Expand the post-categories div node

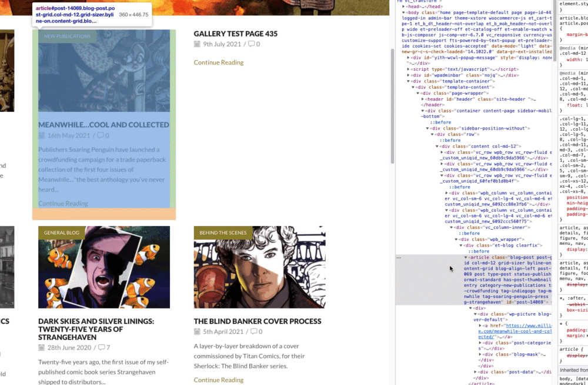[480, 343]
